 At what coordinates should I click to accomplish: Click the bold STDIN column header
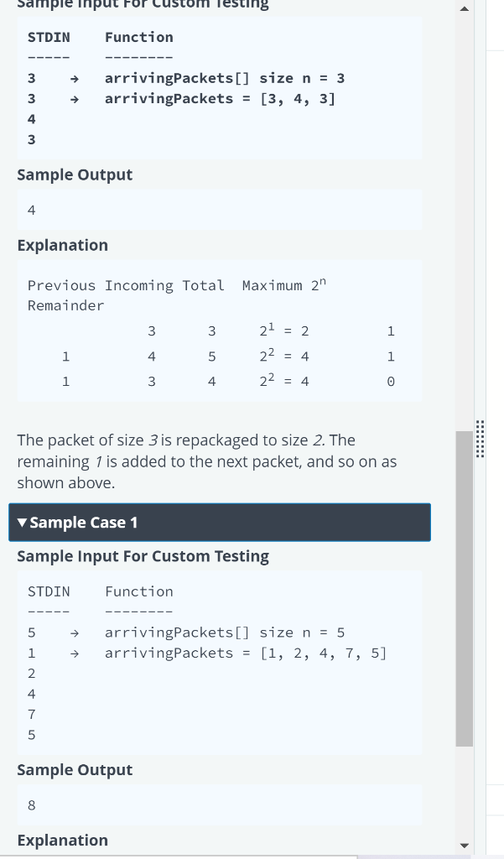[49, 37]
